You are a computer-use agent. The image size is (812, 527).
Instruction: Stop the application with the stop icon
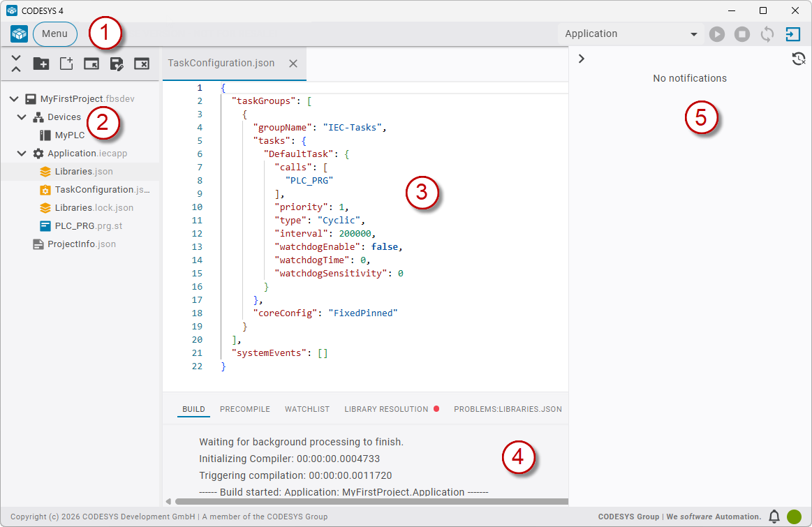(742, 34)
